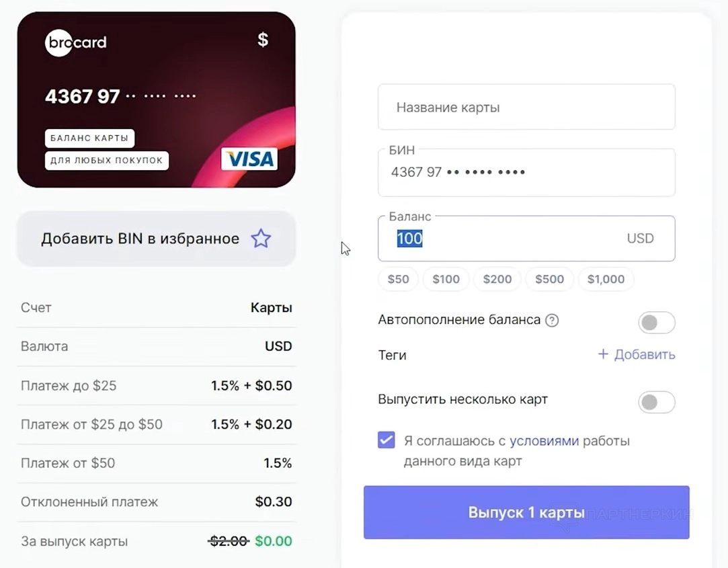
Task: Click Платеж от $25 до $50 label
Action: pyautogui.click(x=91, y=424)
